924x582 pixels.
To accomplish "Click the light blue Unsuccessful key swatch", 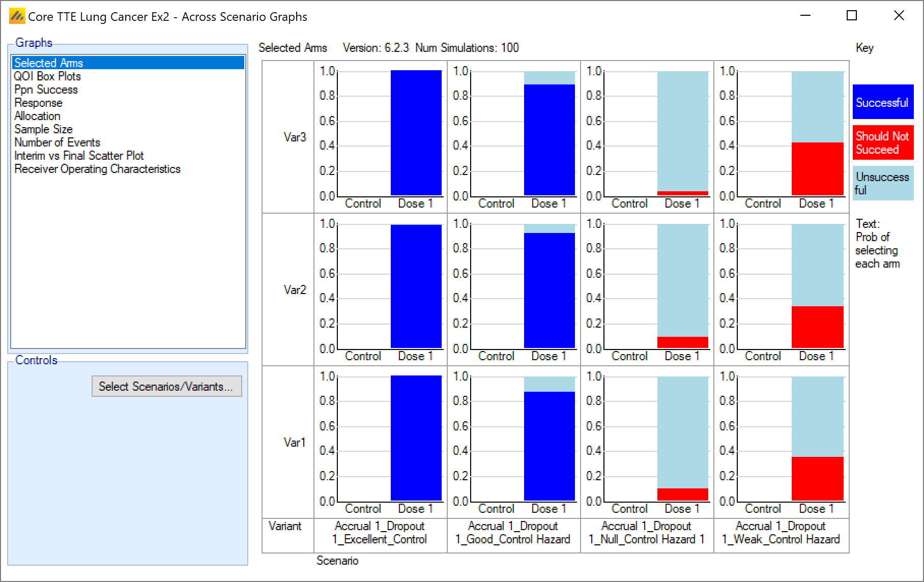I will coord(883,183).
